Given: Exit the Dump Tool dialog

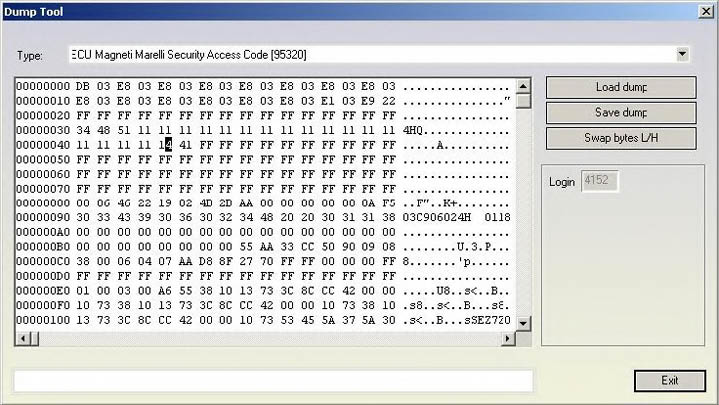Looking at the screenshot, I should 669,380.
